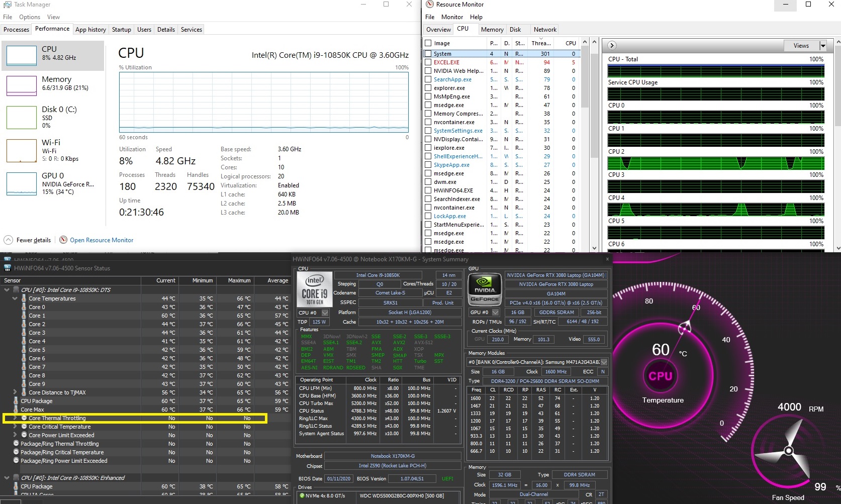Screen dimensions: 841x504
Task: Click the thermometer icon beside Core Max
Action: [x=16, y=410]
